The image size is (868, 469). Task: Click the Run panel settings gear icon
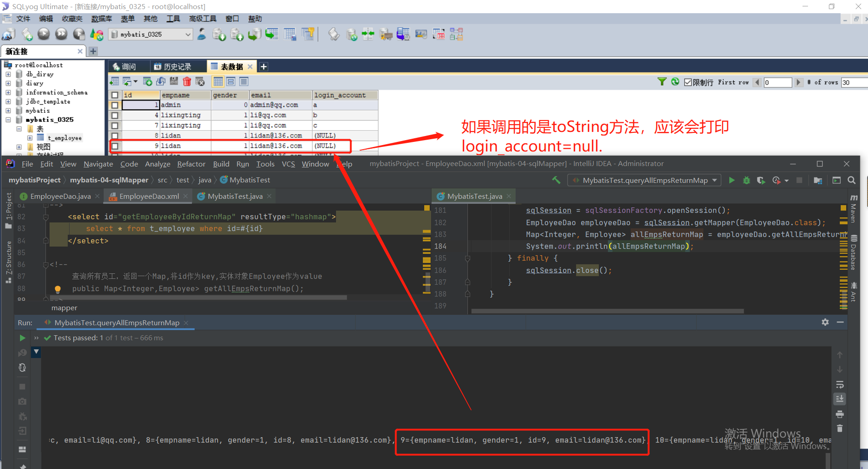point(825,322)
